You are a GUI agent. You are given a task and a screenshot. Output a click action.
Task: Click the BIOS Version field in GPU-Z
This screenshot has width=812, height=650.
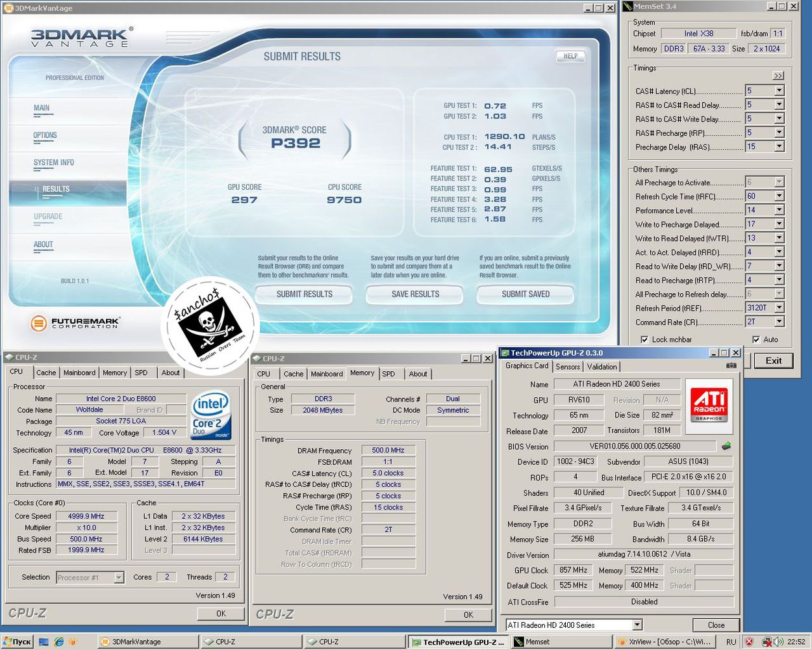(635, 447)
